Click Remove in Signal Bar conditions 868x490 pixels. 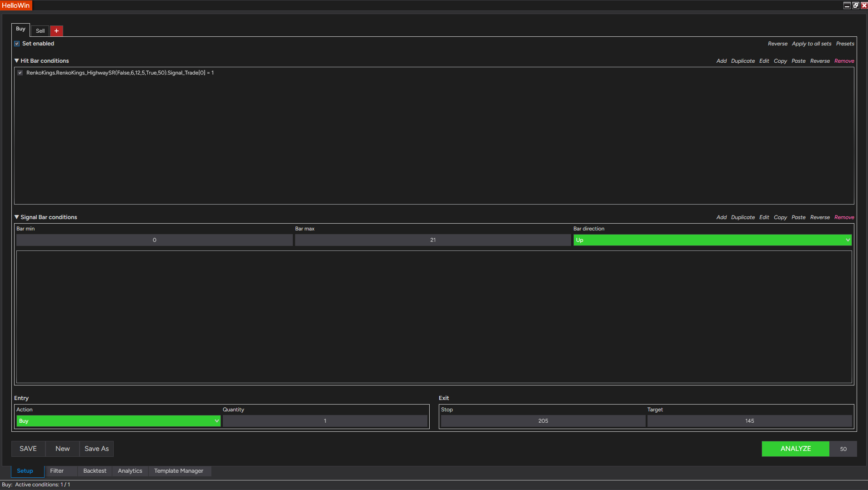pyautogui.click(x=844, y=217)
